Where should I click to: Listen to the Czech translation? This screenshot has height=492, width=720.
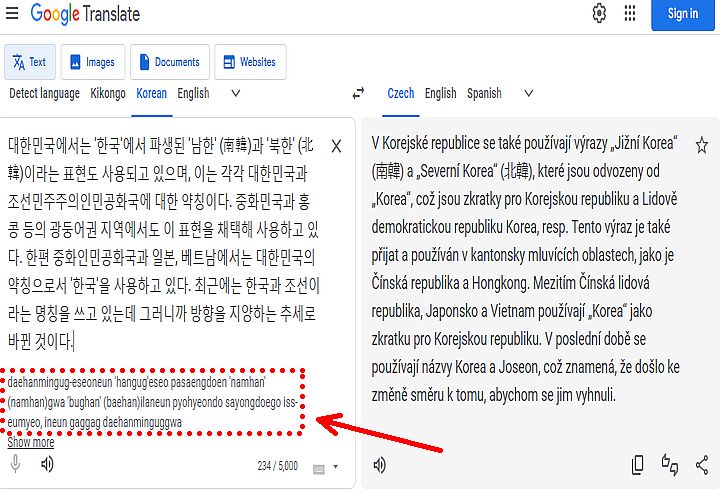(x=379, y=465)
